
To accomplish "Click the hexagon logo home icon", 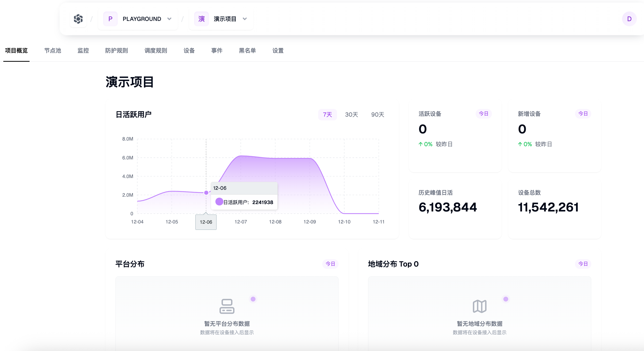I will [78, 19].
